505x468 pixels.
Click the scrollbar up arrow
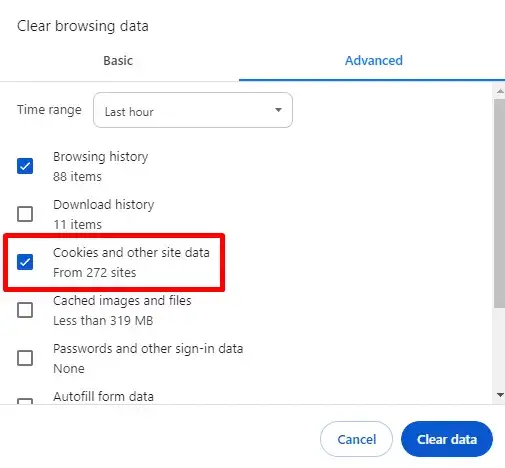[500, 91]
